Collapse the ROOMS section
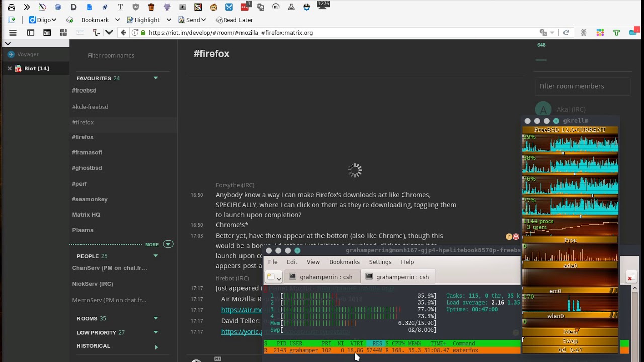Viewport: 644px width, 362px height. (156, 318)
